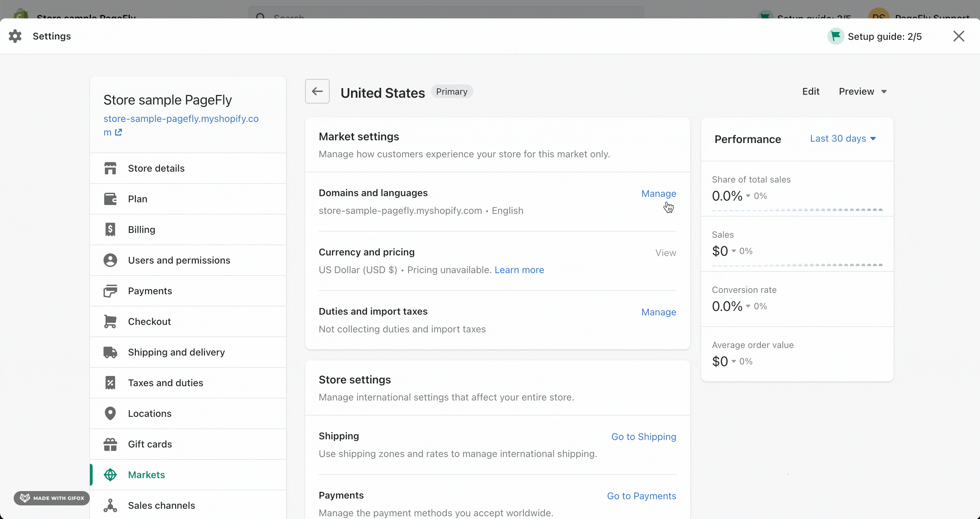Click the Checkout cart icon

tap(110, 321)
